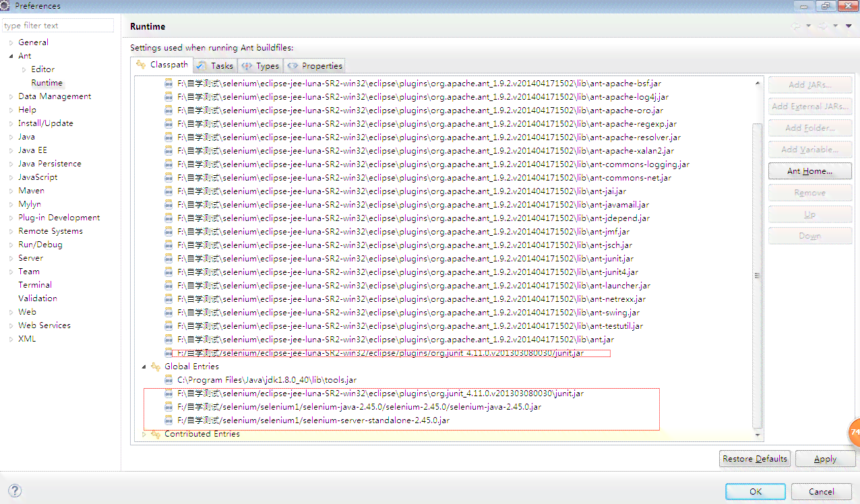Expand the Java preferences category
860x504 pixels.
point(11,137)
